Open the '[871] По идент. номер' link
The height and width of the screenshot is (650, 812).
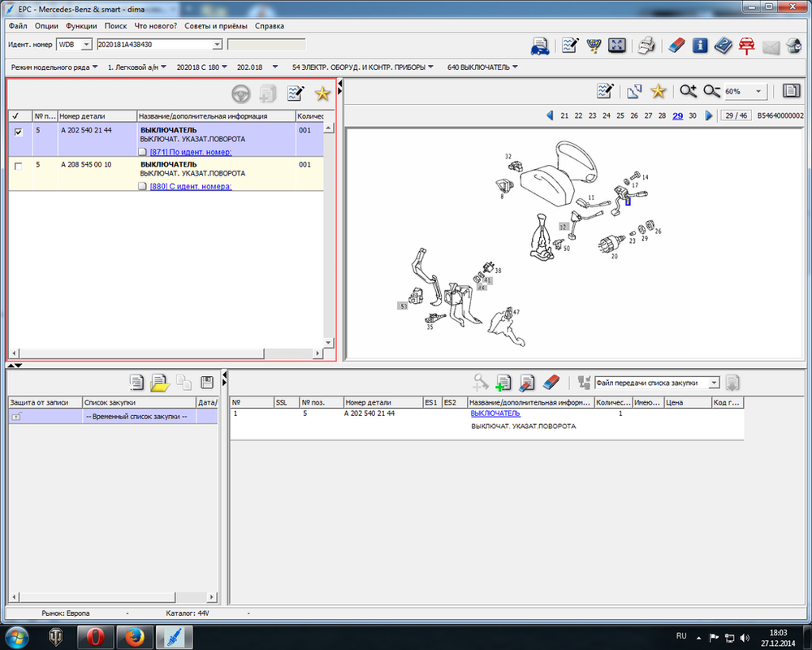click(x=191, y=152)
